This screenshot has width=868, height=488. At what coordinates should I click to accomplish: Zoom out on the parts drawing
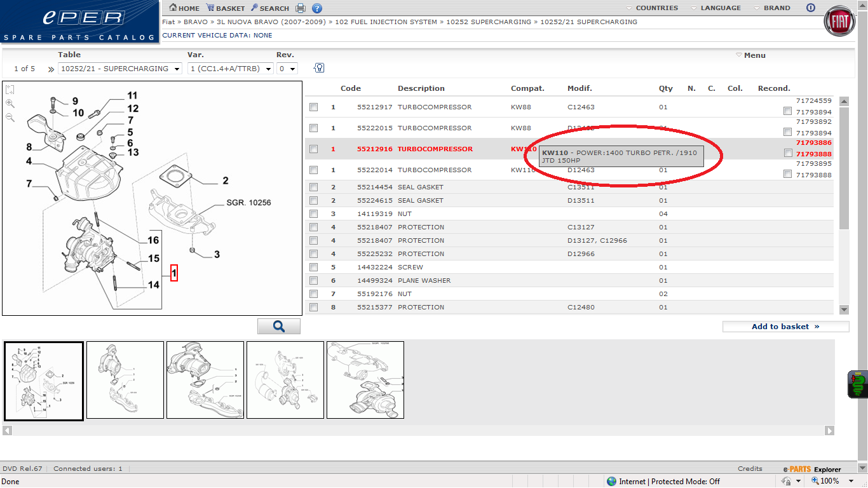10,117
